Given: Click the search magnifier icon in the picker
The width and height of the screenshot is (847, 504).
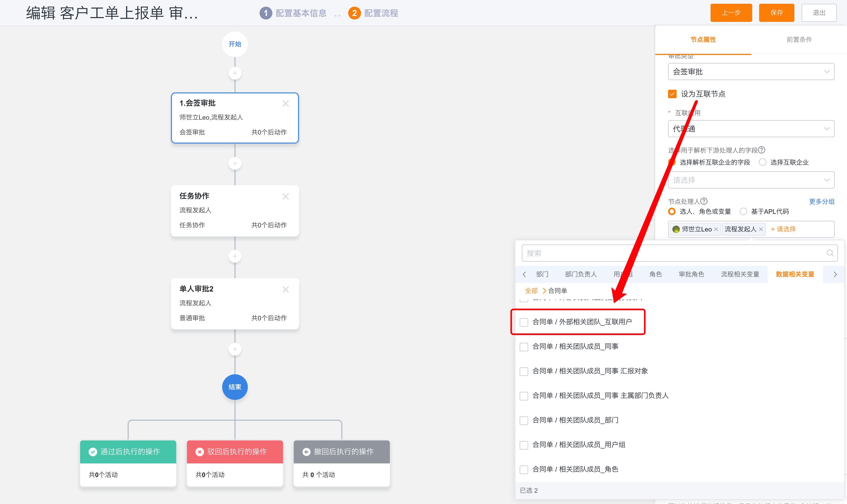Looking at the screenshot, I should [830, 253].
